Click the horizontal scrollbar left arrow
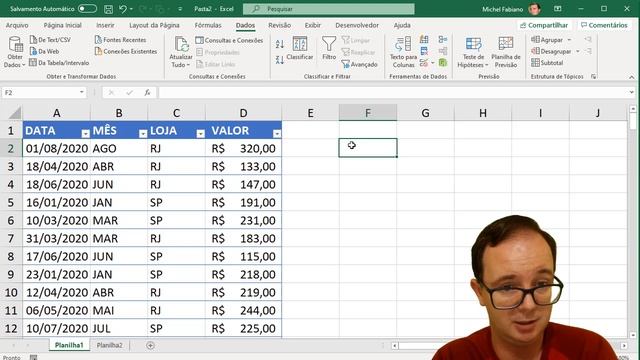The height and width of the screenshot is (360, 640). point(394,346)
